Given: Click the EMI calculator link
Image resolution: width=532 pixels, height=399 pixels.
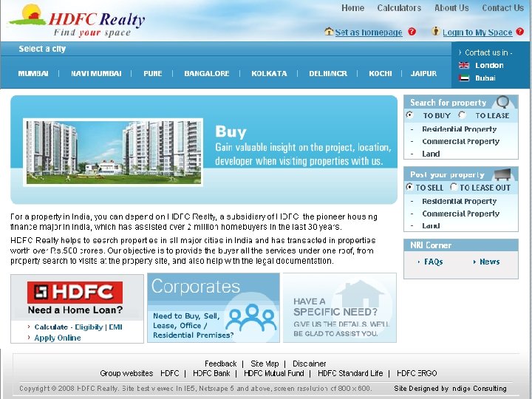Looking at the screenshot, I should pos(115,327).
